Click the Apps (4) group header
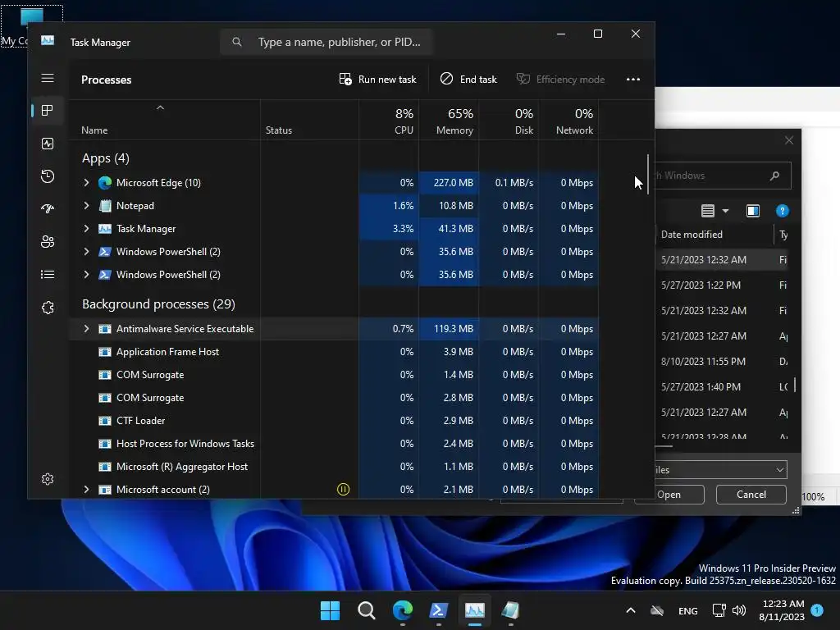The image size is (840, 630). (x=106, y=158)
